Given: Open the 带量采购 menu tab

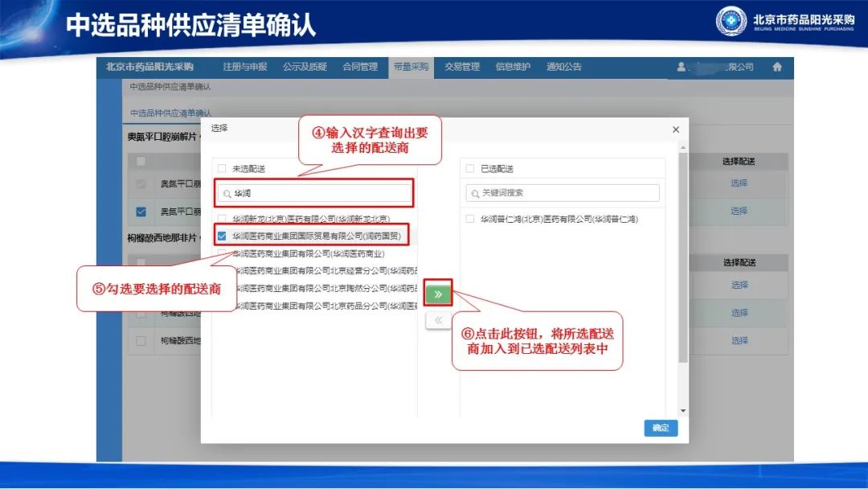Looking at the screenshot, I should (411, 68).
